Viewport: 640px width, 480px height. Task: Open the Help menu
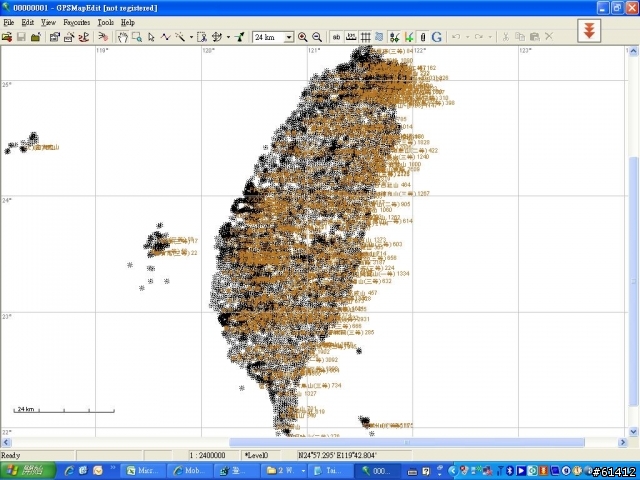tap(128, 22)
